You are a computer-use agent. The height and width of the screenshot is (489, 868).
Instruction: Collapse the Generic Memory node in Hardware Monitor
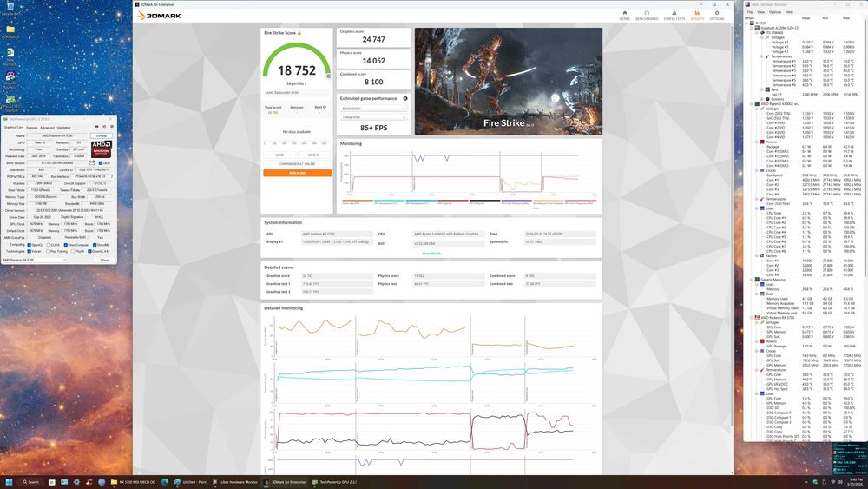click(x=752, y=280)
